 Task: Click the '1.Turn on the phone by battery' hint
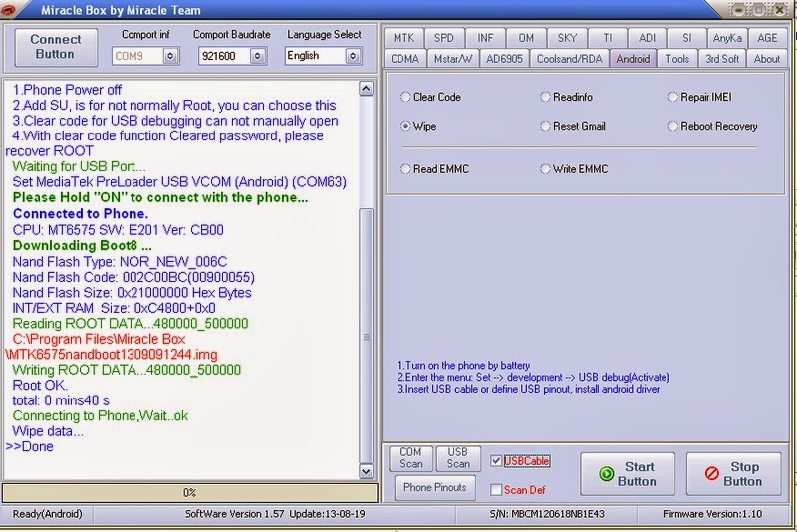[x=463, y=366]
